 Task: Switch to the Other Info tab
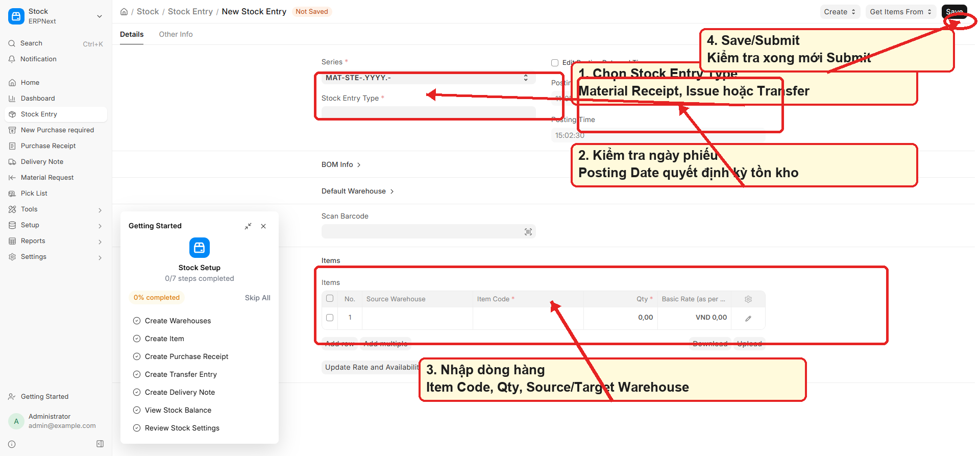coord(176,34)
